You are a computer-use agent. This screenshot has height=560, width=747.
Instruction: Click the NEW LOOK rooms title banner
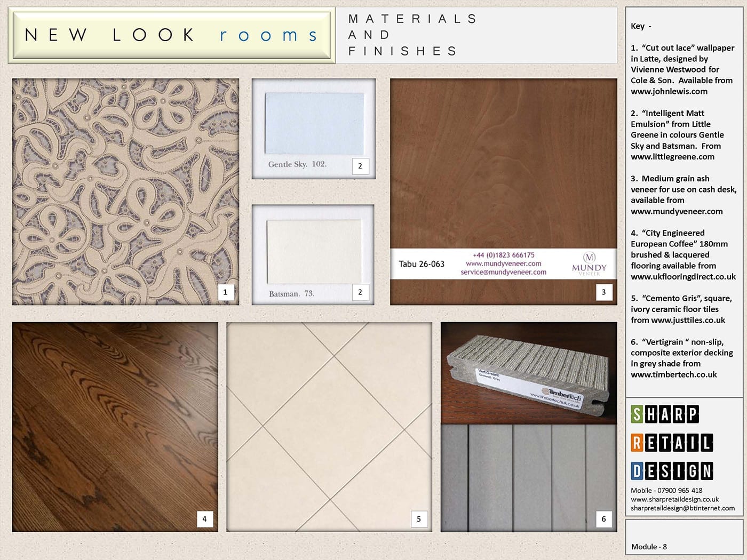(171, 35)
